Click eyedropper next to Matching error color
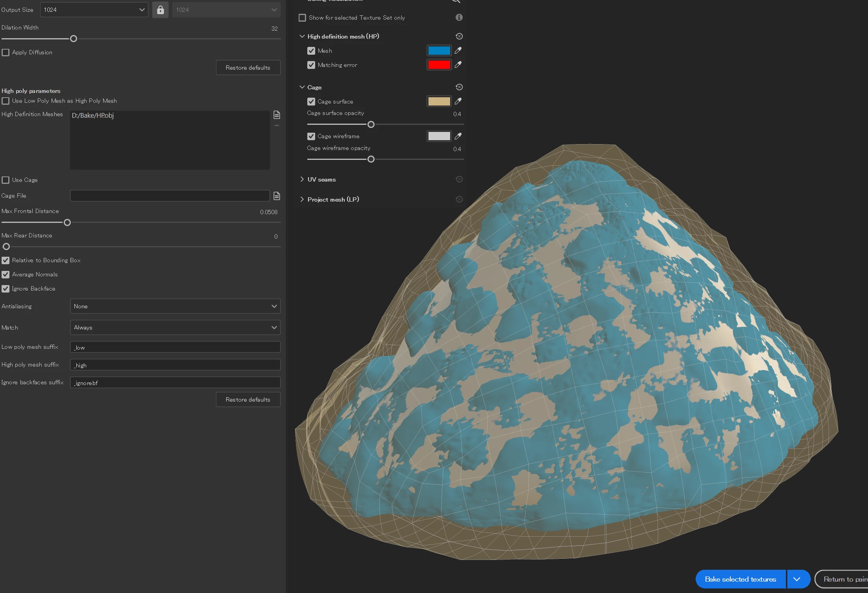The height and width of the screenshot is (593, 868). [x=458, y=65]
